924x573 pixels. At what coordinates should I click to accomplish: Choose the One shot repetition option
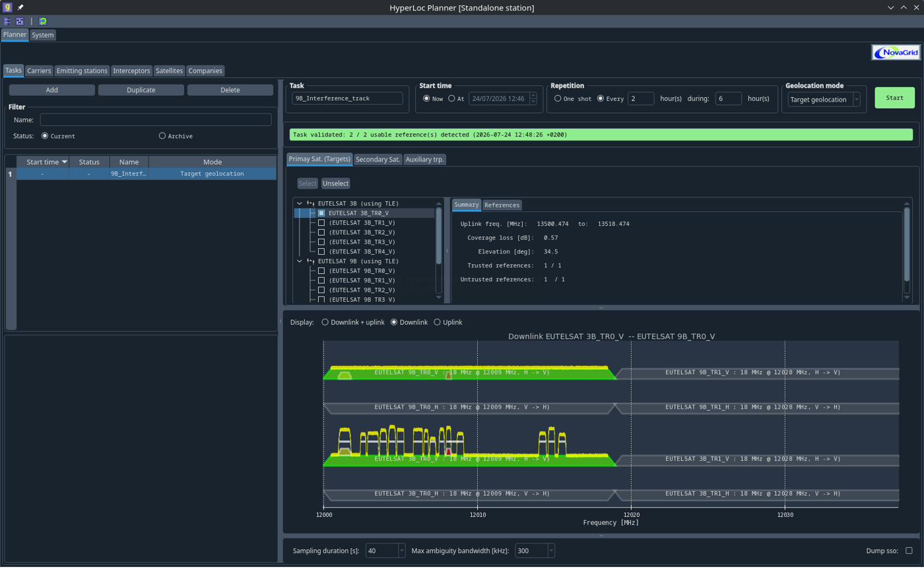tap(558, 98)
